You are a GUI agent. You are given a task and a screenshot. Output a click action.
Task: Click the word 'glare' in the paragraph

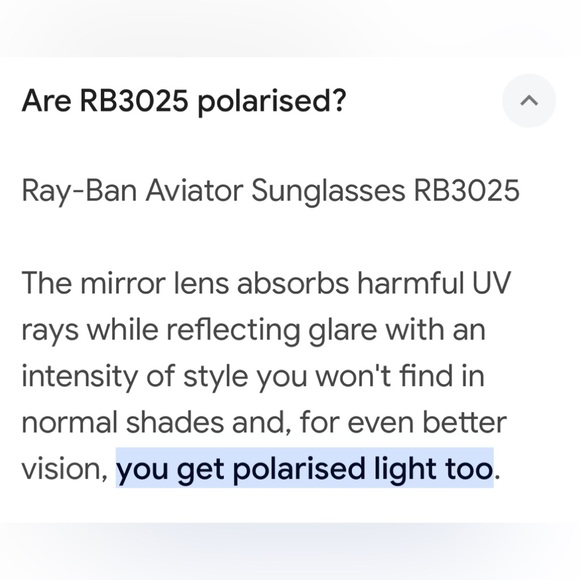(x=343, y=331)
